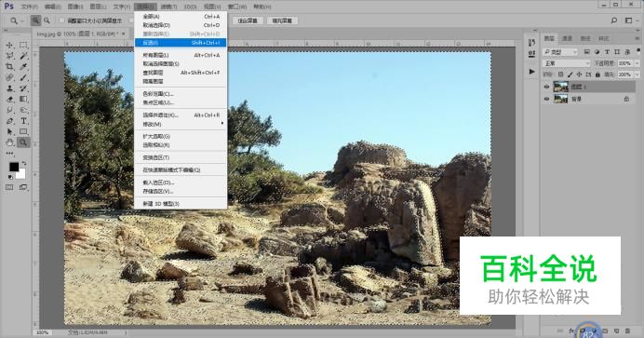Viewport: 644px width, 338px height.
Task: Open the Actions play panel icon
Action: 532,72
